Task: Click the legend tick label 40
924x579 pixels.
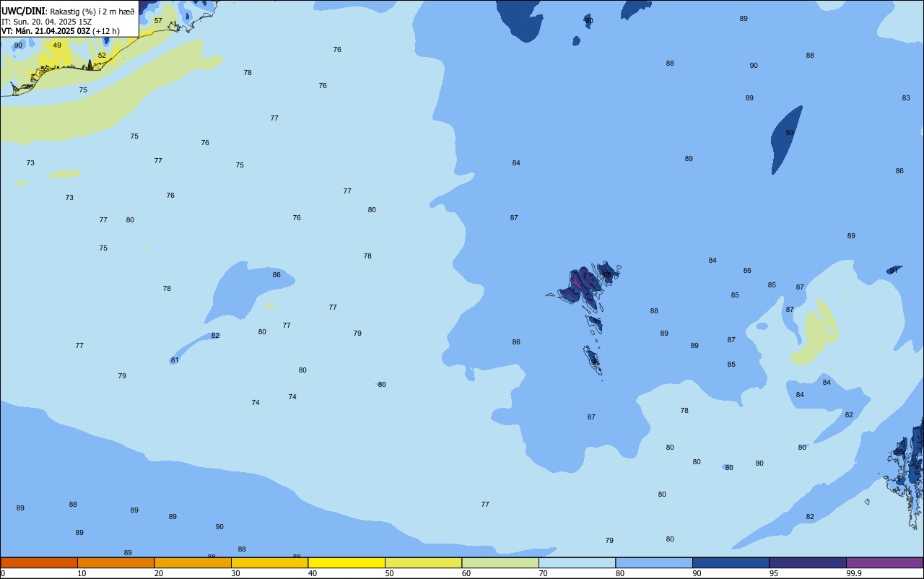Action: tap(313, 573)
